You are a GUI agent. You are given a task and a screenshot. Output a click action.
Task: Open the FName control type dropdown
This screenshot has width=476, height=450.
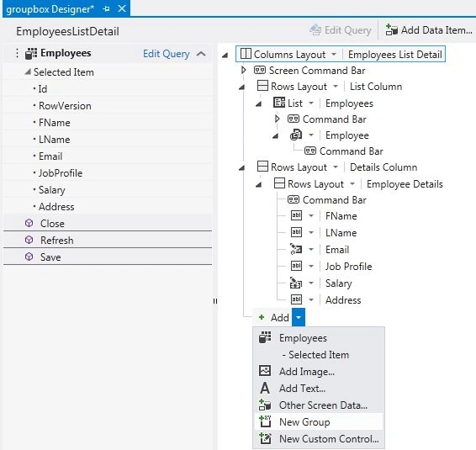pos(311,216)
